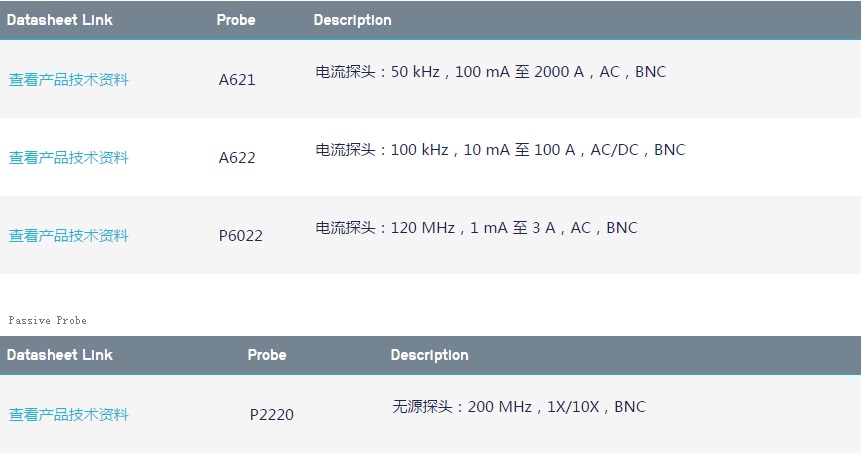Click the P6022 probe name
Viewport: 861px width, 455px height.
coord(241,236)
